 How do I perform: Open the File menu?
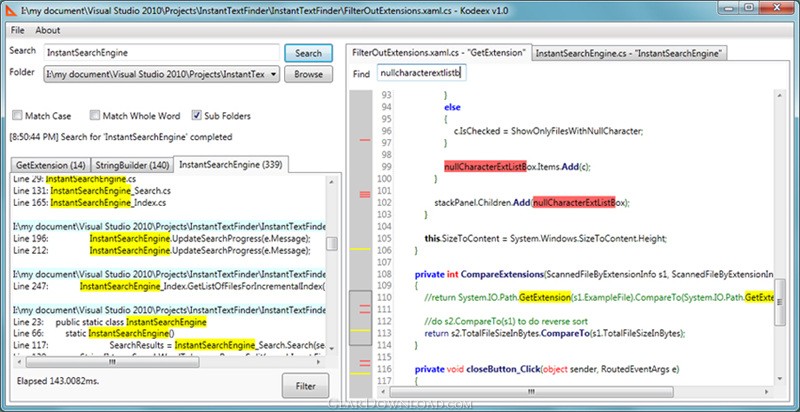click(17, 30)
